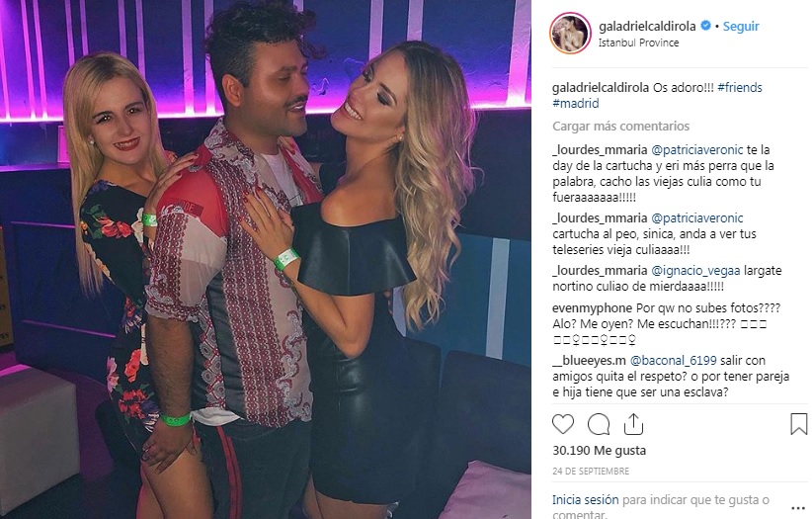Open the three-dot more options menu
812x519 pixels.
(798, 508)
